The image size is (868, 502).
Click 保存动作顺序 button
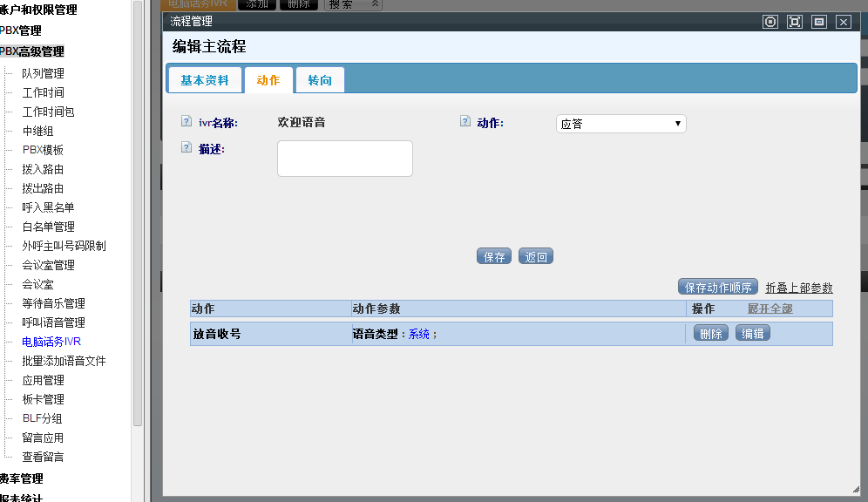(x=717, y=288)
